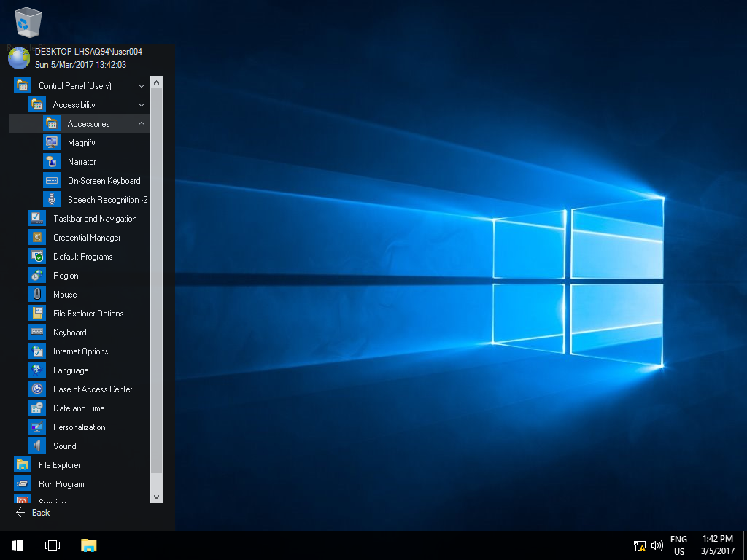This screenshot has width=747, height=560.
Task: Open the Mouse settings icon
Action: (x=37, y=295)
